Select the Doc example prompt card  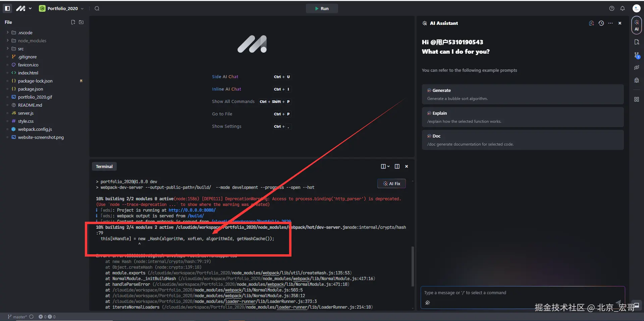tap(523, 140)
